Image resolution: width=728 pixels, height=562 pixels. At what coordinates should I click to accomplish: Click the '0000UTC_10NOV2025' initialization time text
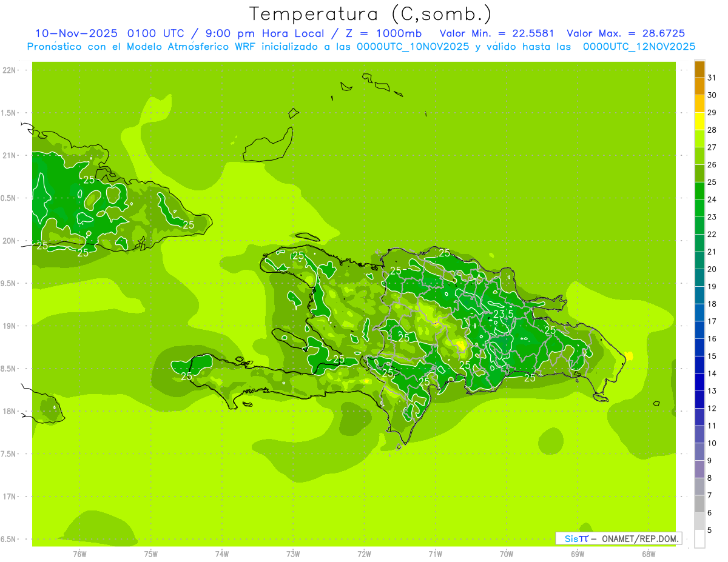point(413,47)
